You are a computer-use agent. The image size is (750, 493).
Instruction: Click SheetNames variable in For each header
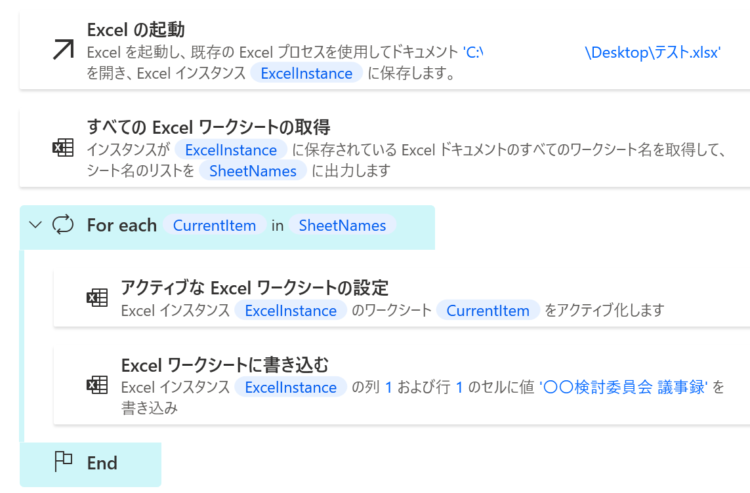tap(342, 225)
